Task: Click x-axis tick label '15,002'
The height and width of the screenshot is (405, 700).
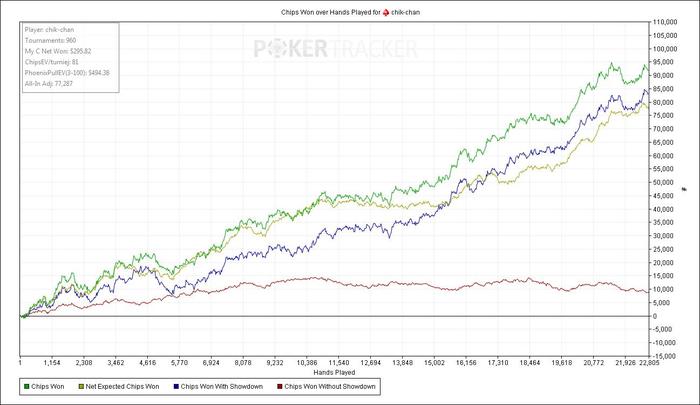Action: (434, 363)
